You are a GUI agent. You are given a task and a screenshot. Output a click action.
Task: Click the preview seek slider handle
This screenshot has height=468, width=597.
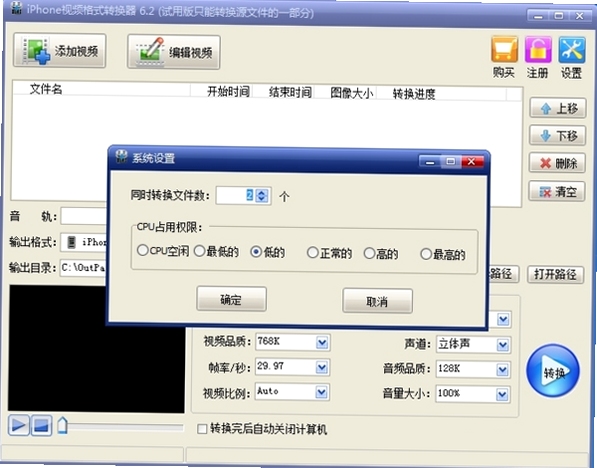tap(62, 425)
